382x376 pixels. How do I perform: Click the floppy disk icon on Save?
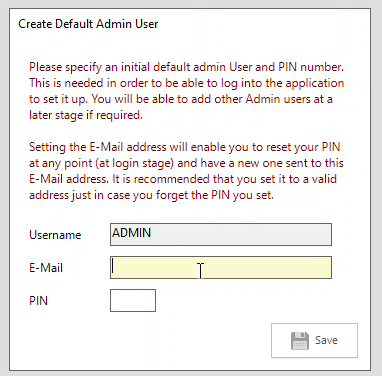[300, 340]
